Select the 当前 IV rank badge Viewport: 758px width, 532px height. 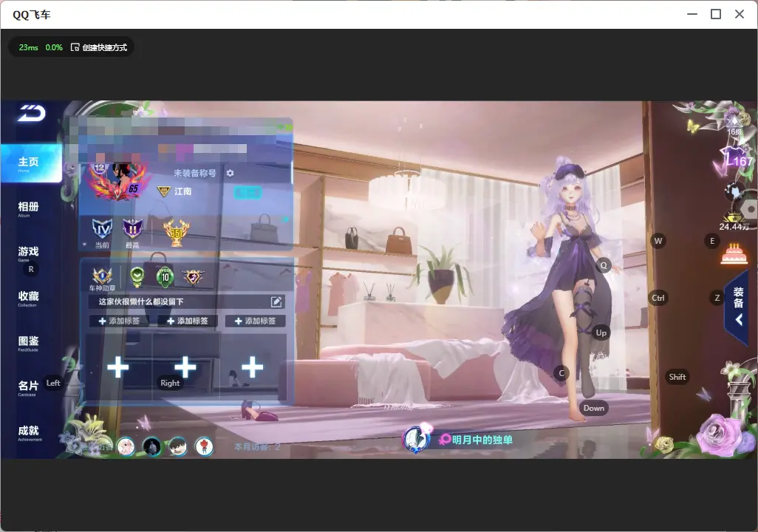point(102,232)
